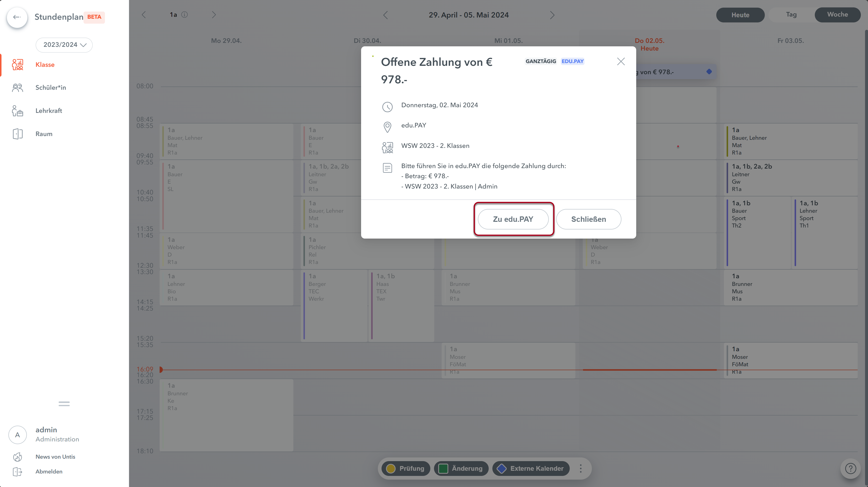Open the legend more options menu

(x=580, y=469)
